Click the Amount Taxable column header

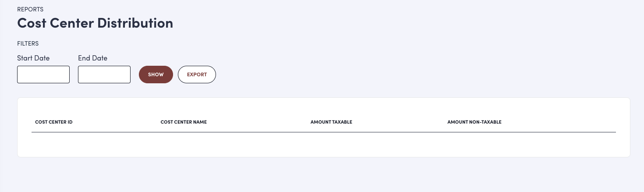[331, 122]
